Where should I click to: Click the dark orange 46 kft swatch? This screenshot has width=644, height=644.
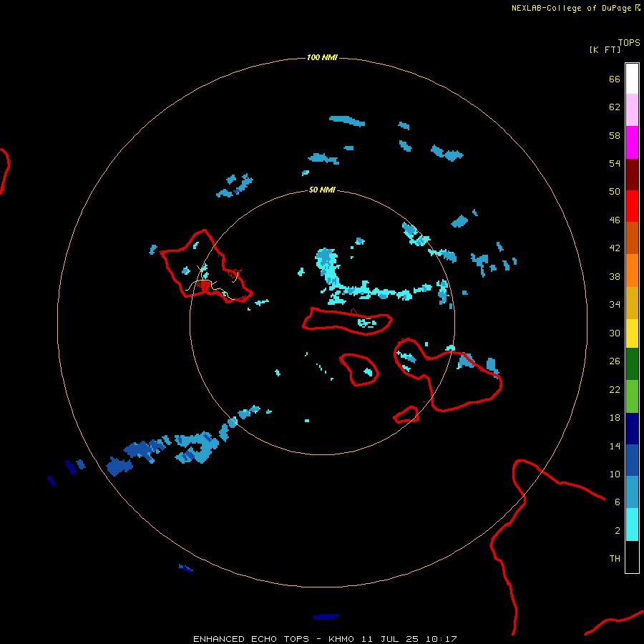[x=632, y=238]
